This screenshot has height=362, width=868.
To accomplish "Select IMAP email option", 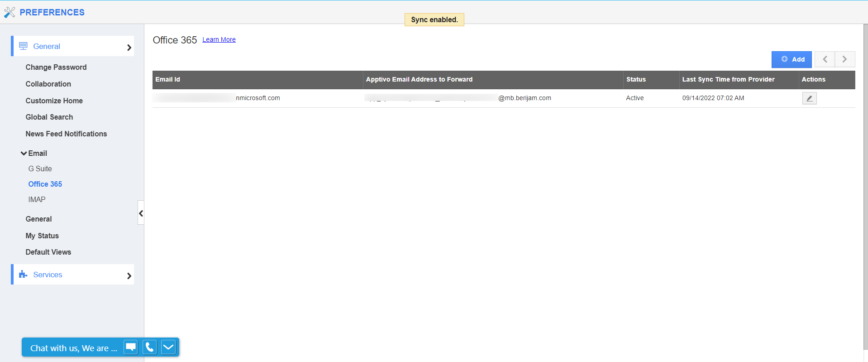I will 37,199.
